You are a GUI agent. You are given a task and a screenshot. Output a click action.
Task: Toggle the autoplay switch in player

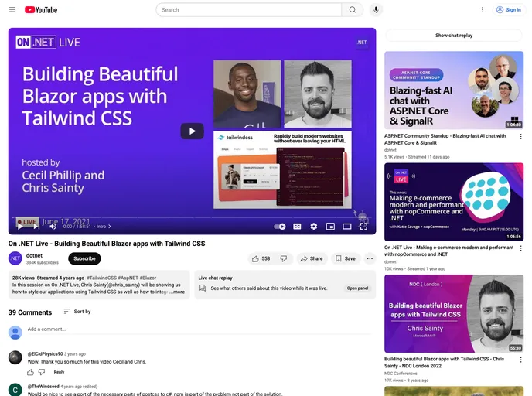[x=280, y=227]
